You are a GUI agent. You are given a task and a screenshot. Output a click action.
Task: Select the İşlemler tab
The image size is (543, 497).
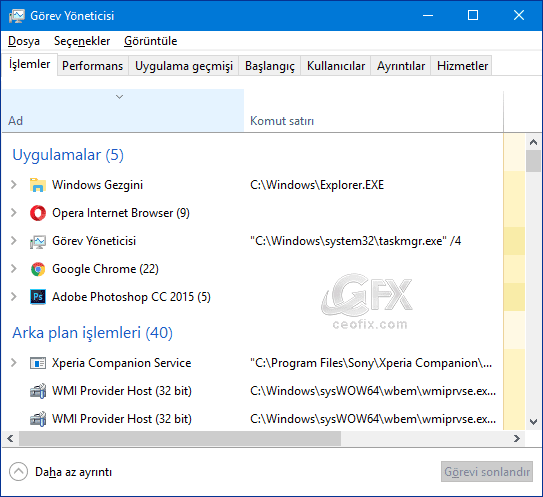[29, 64]
